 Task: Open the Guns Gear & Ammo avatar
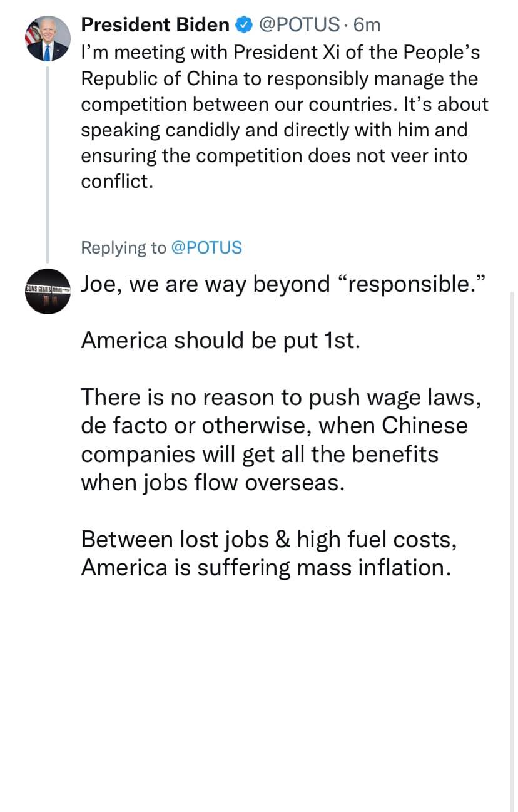(x=48, y=292)
